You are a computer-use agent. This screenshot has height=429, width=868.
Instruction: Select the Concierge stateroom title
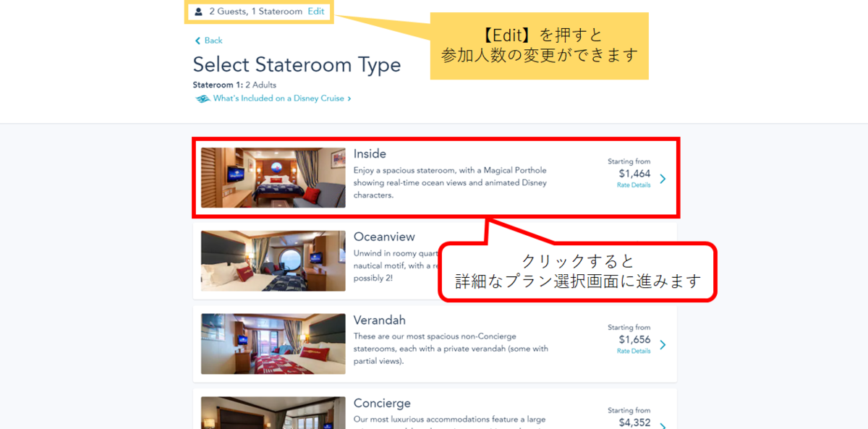(382, 403)
